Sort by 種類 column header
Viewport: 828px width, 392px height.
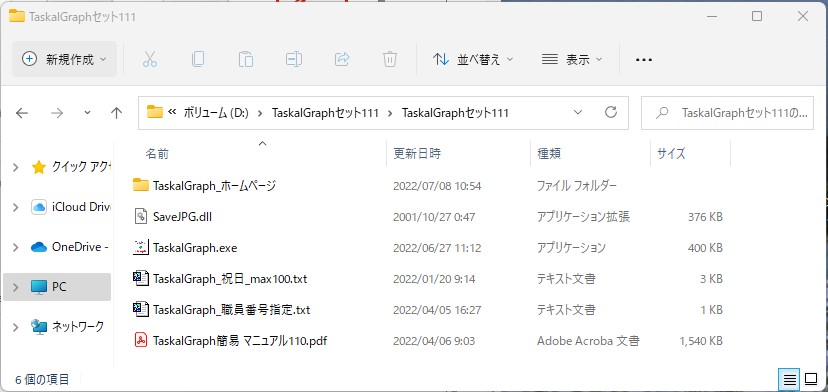549,154
